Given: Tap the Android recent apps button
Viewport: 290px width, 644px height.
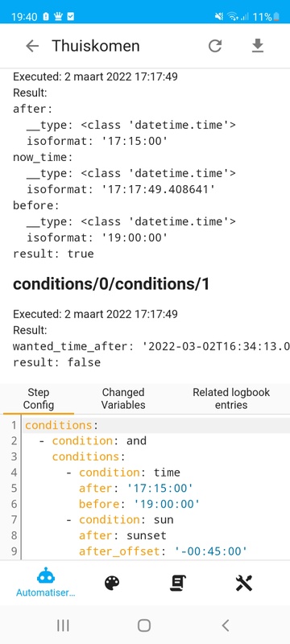Looking at the screenshot, I should [x=63, y=625].
